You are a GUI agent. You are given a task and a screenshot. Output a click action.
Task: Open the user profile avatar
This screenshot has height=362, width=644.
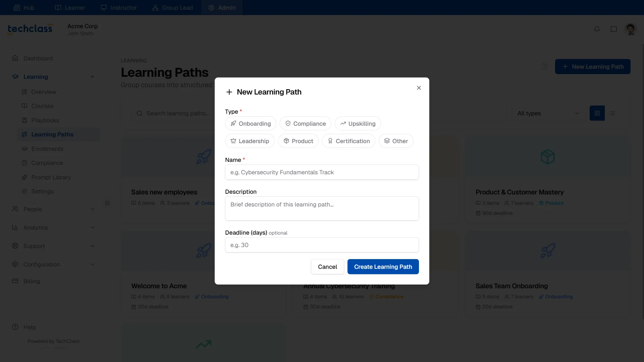(631, 29)
